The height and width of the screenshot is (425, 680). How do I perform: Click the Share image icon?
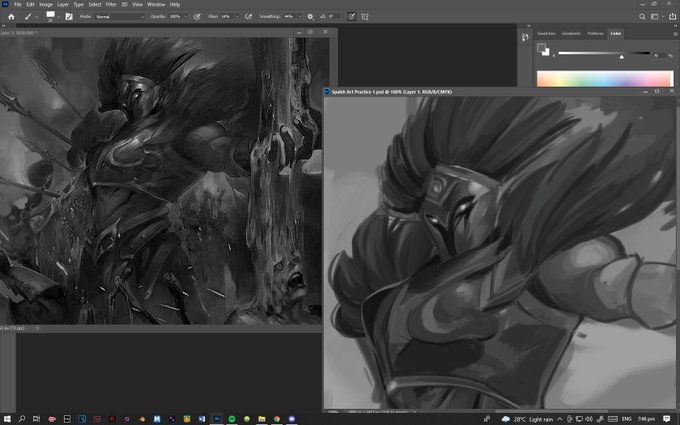pos(673,16)
